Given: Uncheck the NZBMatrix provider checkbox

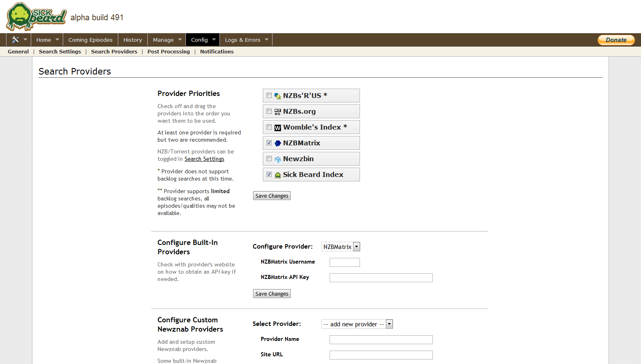Looking at the screenshot, I should tap(269, 143).
